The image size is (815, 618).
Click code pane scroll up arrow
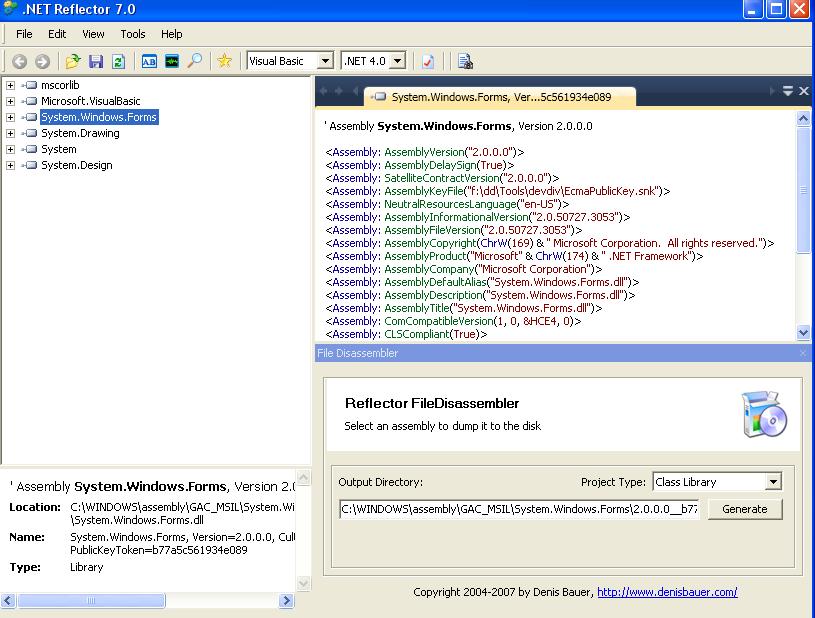(803, 119)
